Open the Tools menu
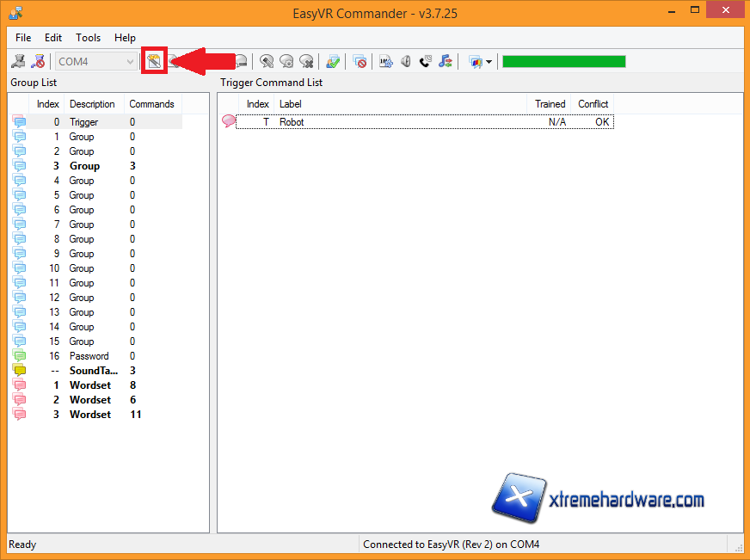 point(88,38)
